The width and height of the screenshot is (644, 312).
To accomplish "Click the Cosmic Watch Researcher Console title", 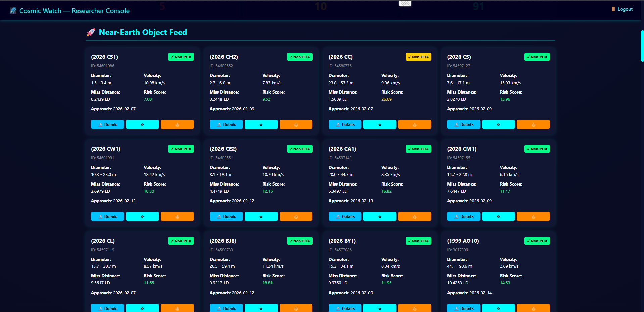I will (x=74, y=11).
